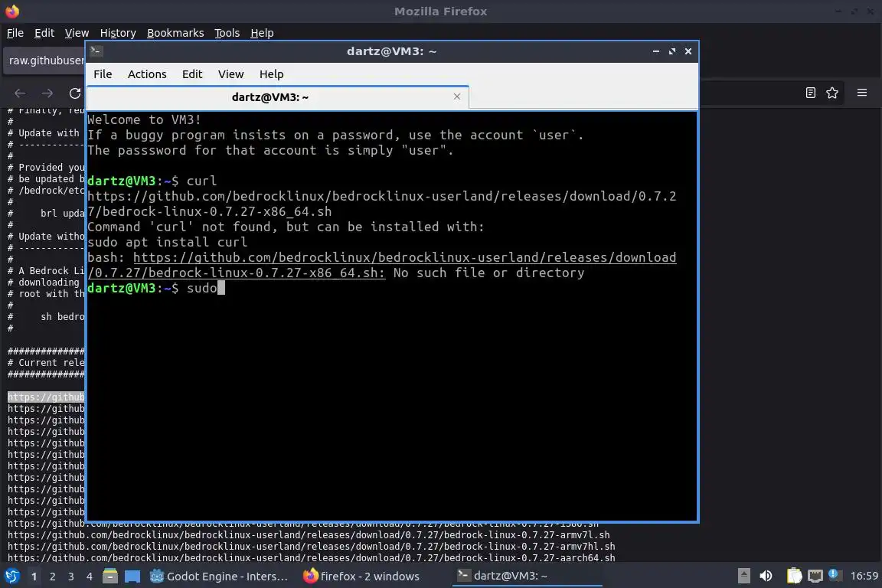The image size is (882, 588).
Task: Click the highlighted https://github line in Firefox
Action: (46, 397)
